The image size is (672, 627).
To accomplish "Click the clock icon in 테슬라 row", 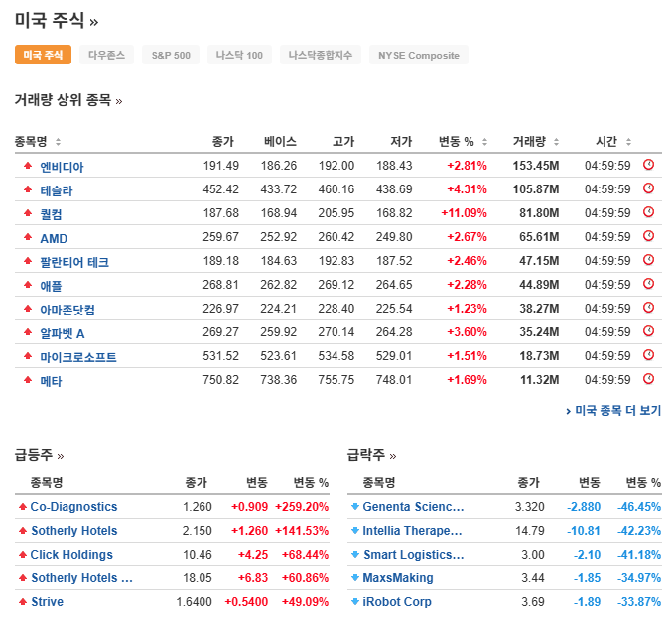I will [x=648, y=188].
